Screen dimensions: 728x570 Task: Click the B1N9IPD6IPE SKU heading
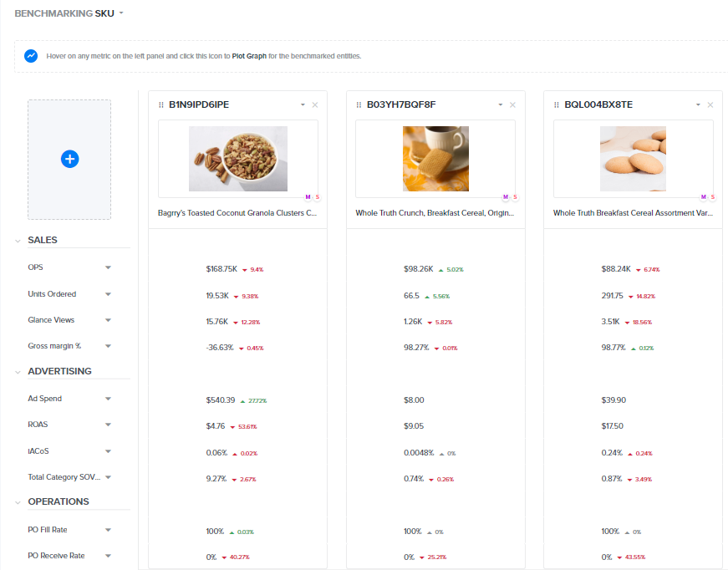point(199,105)
